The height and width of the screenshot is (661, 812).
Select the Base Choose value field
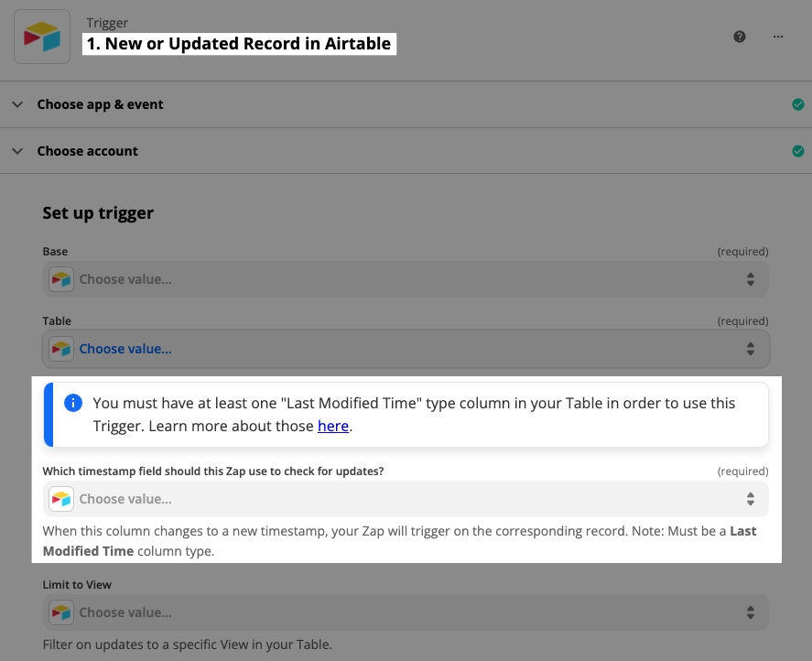(x=406, y=279)
